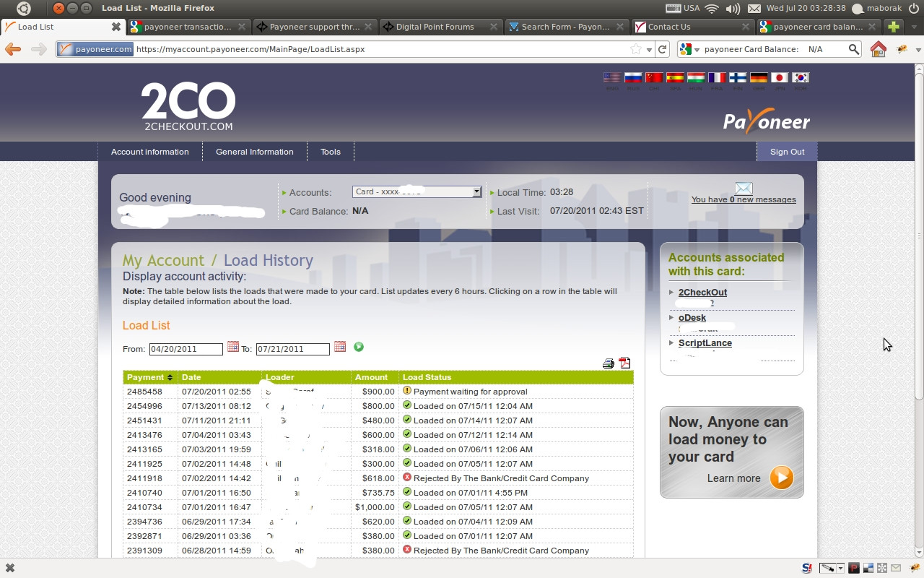The height and width of the screenshot is (578, 924).
Task: Open the Ubuntu volume indicator
Action: pyautogui.click(x=733, y=9)
